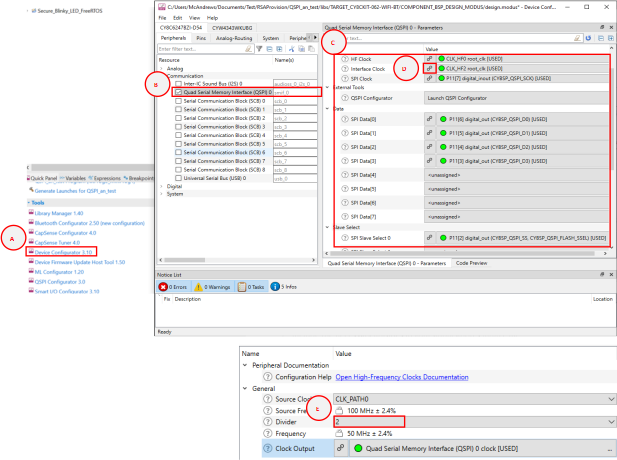Switch to the Code Preview tab
Screen dimensions: 617x460
(x=471, y=263)
